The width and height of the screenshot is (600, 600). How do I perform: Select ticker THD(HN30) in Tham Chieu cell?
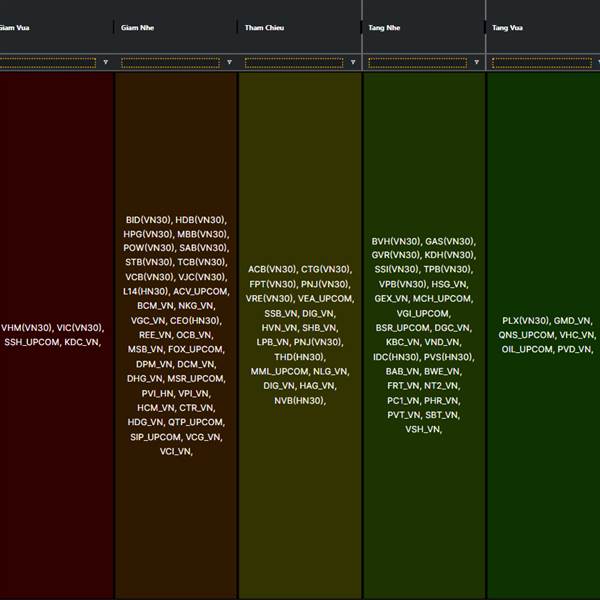(299, 357)
